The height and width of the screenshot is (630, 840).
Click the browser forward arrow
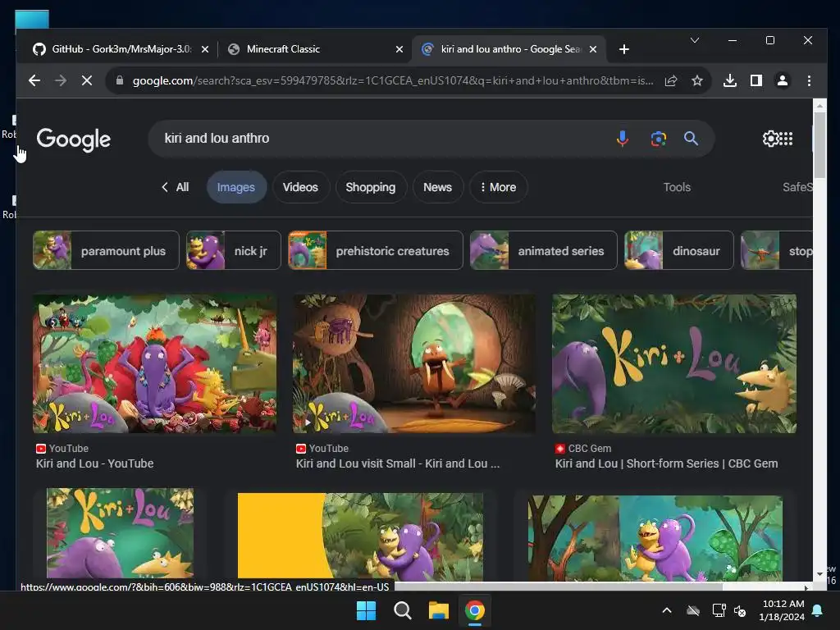(x=61, y=80)
